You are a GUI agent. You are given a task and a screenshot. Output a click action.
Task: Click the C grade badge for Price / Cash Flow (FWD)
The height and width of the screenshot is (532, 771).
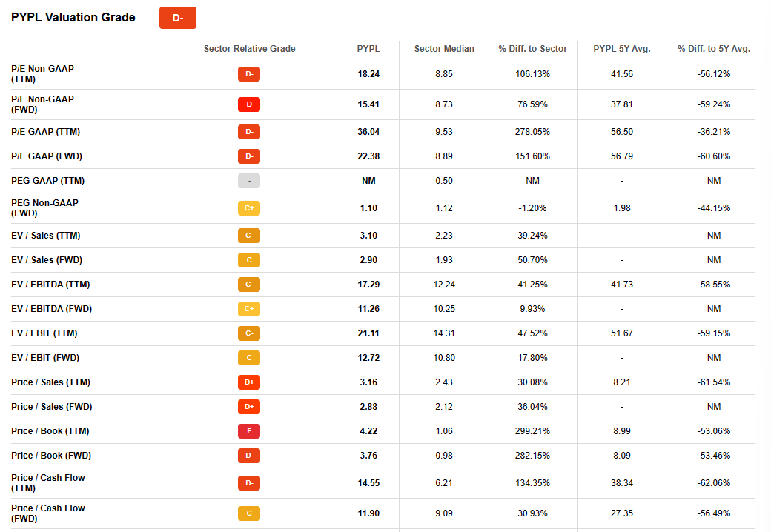tap(249, 513)
